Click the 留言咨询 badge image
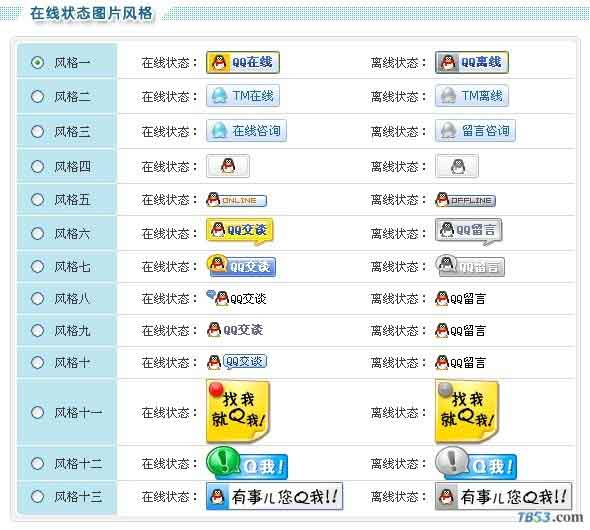The image size is (590, 530). tap(475, 131)
